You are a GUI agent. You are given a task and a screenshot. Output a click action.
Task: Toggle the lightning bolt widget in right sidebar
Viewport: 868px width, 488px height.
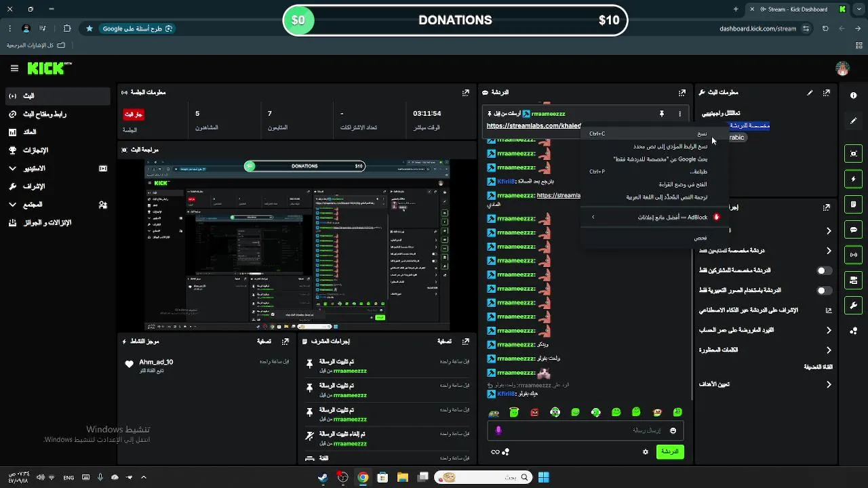854,179
